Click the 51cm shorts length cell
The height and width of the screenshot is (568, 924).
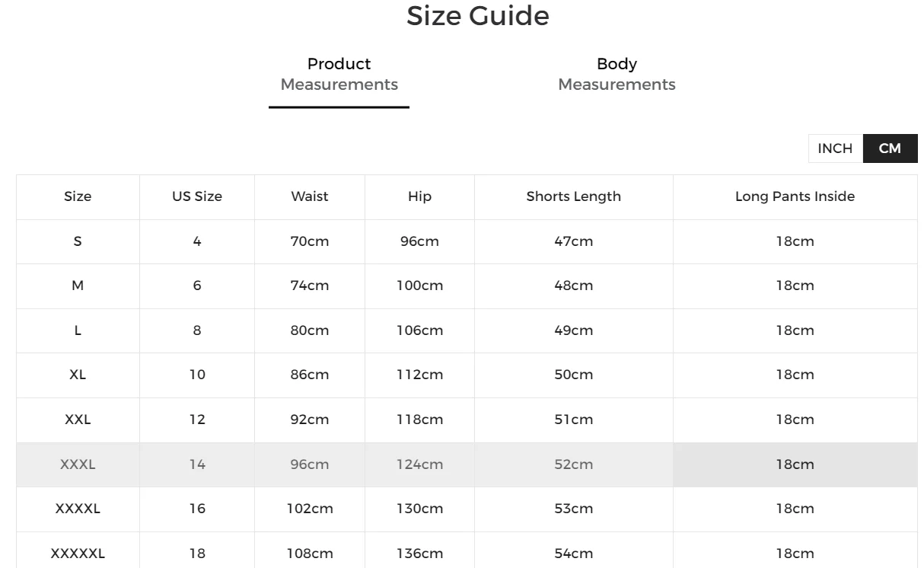pos(573,420)
